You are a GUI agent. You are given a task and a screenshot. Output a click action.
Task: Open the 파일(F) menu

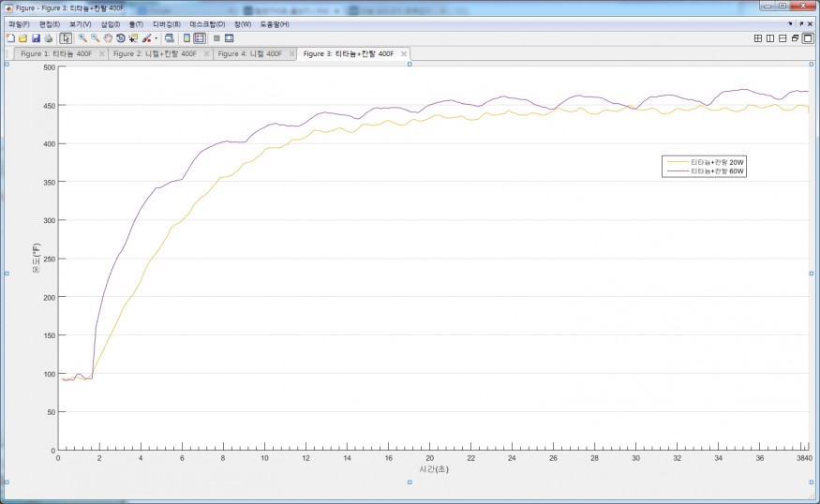pyautogui.click(x=19, y=24)
